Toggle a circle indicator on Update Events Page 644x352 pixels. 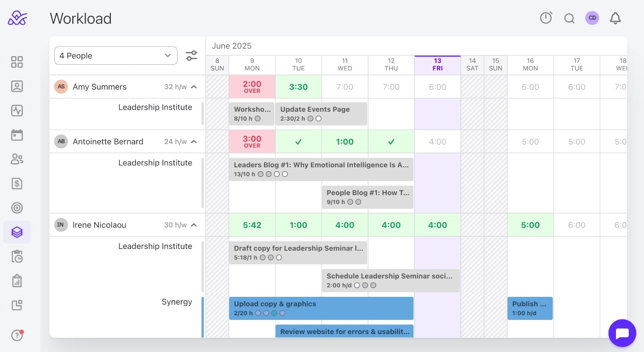pos(310,118)
